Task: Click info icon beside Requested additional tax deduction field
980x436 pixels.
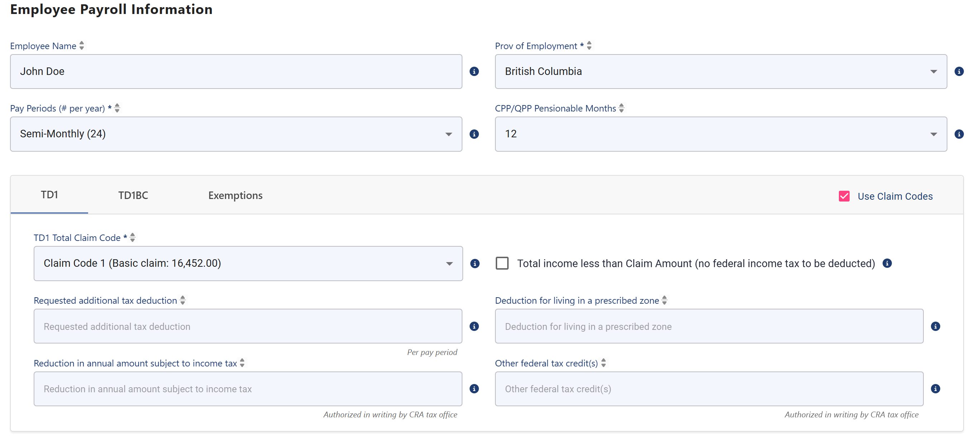Action: 474,326
